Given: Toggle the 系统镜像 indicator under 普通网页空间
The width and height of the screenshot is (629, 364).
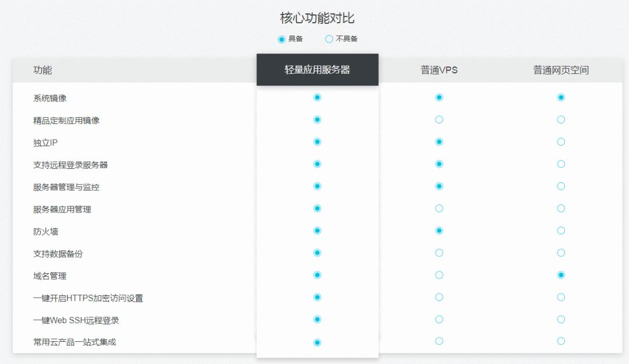Looking at the screenshot, I should (561, 97).
